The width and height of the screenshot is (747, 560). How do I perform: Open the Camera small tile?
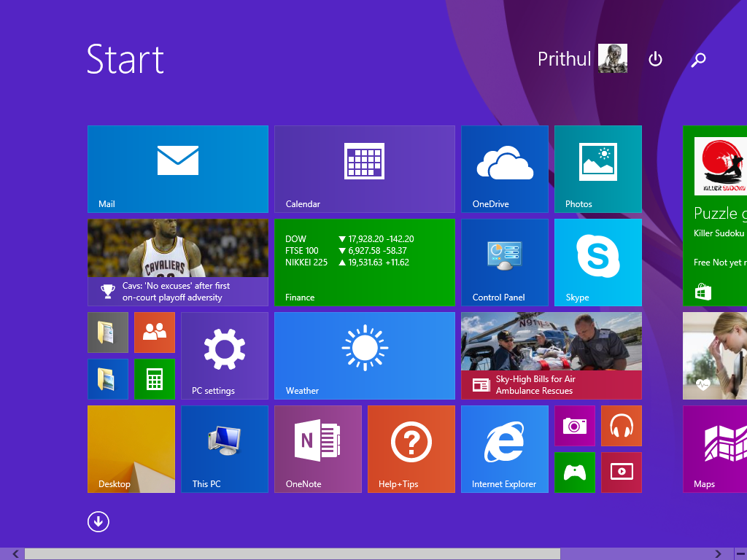[x=575, y=426]
